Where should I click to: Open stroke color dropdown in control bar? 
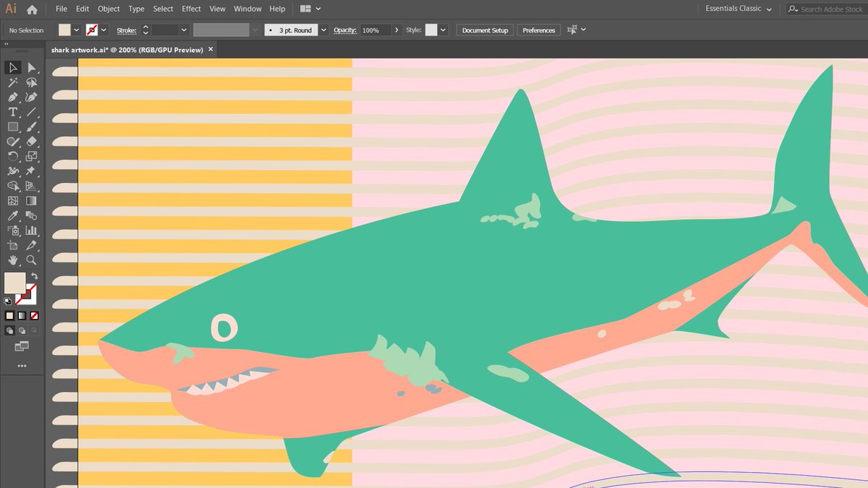pyautogui.click(x=103, y=30)
